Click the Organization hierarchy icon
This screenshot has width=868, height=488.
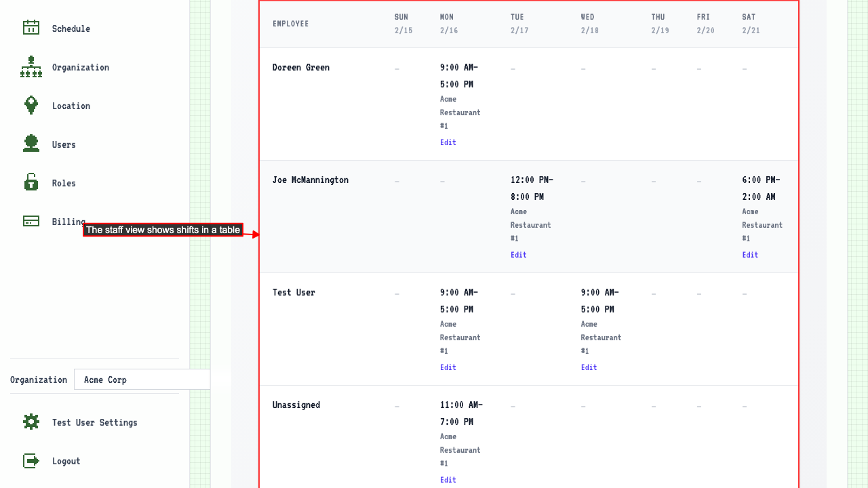(x=31, y=66)
